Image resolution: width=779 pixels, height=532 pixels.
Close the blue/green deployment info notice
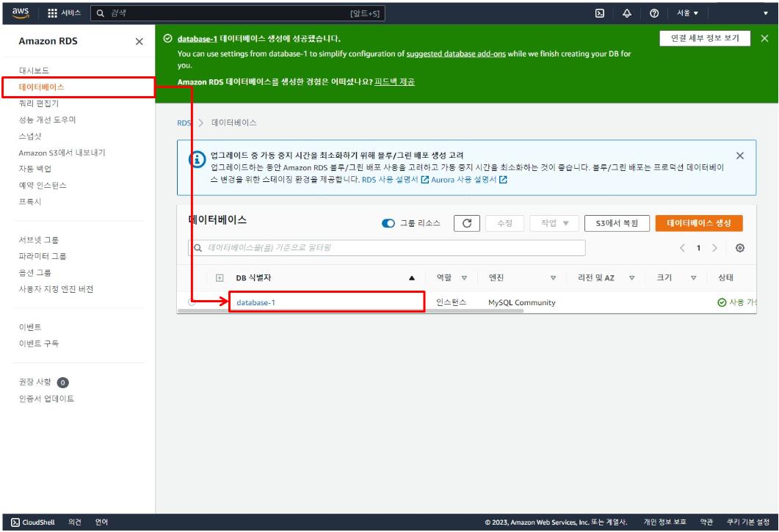pyautogui.click(x=740, y=156)
